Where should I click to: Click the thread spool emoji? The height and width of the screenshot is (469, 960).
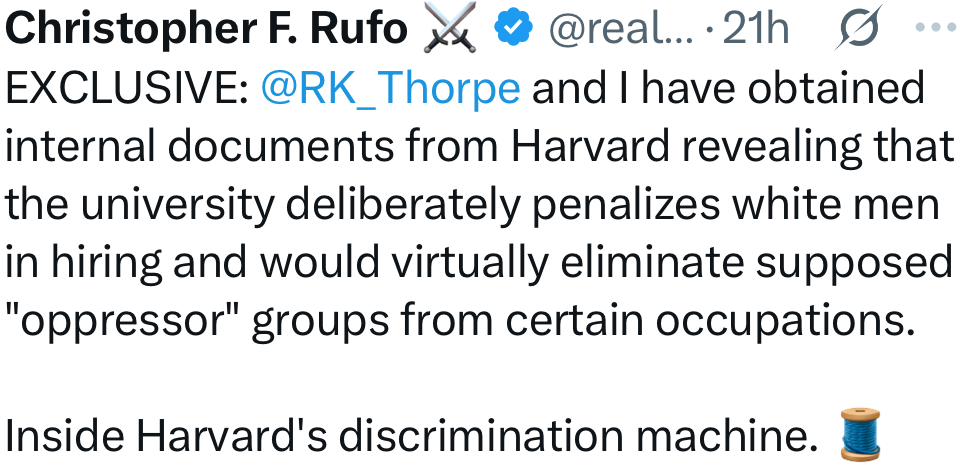coord(857,434)
